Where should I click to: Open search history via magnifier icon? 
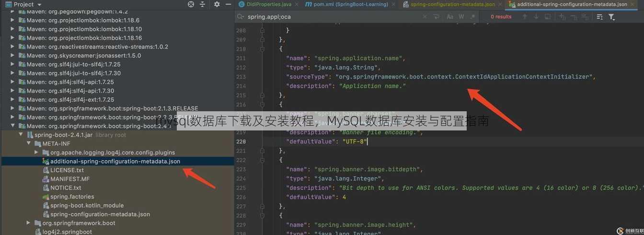[x=240, y=17]
